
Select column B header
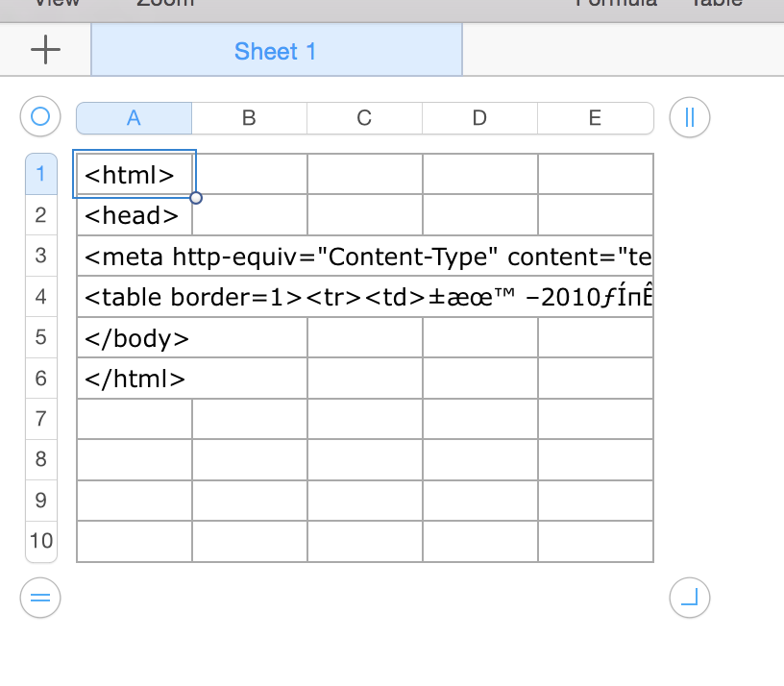pyautogui.click(x=249, y=118)
